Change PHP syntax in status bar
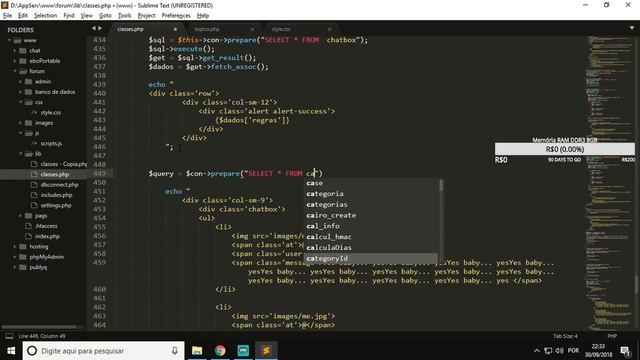This screenshot has height=360, width=640. (612, 336)
